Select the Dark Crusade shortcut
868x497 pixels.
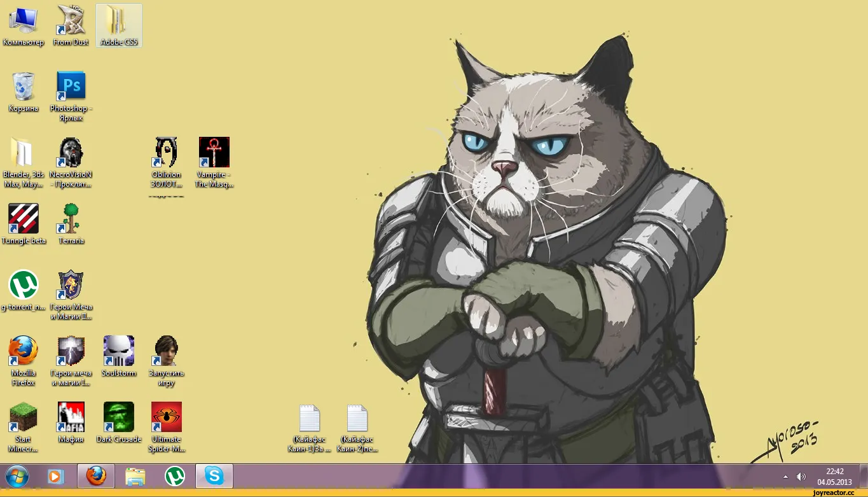pos(119,423)
